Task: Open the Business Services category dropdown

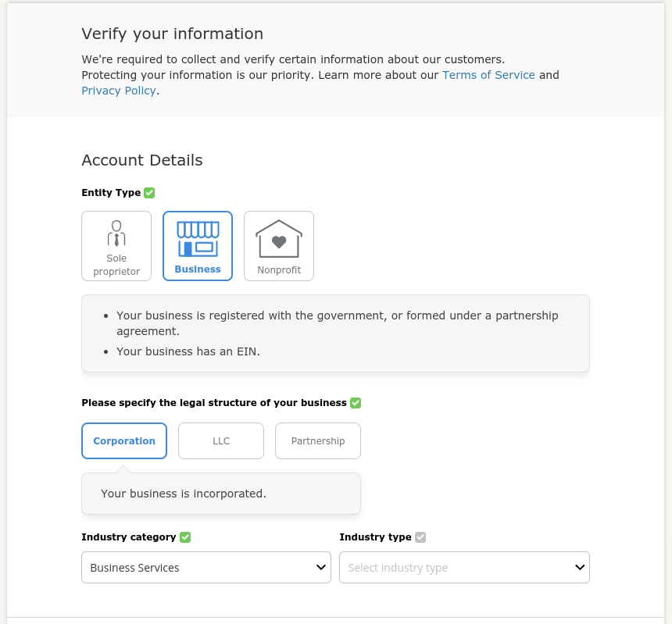Action: [206, 568]
